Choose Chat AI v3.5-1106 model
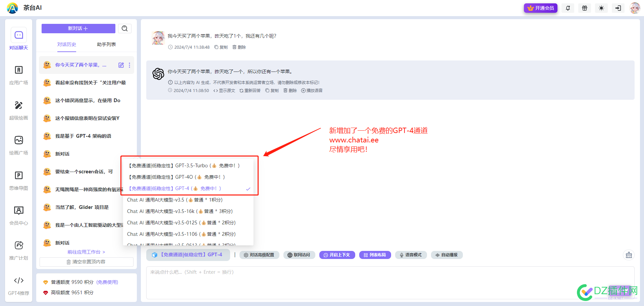644x306 pixels. (188, 234)
